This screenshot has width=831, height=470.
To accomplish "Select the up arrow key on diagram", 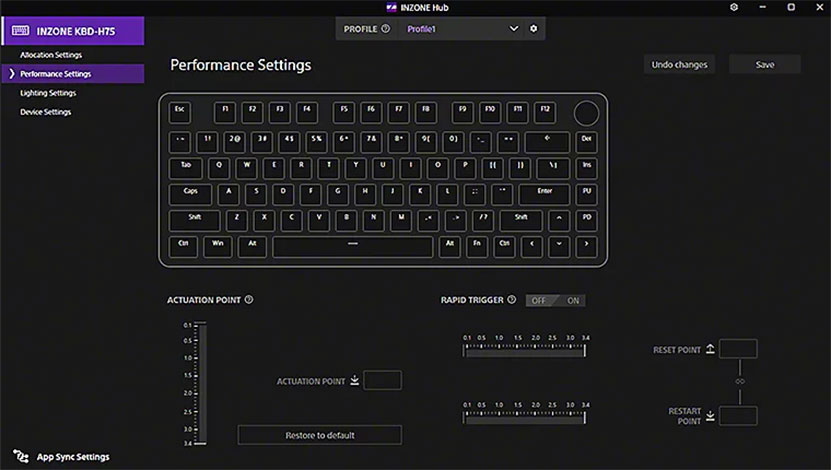I will pos(559,220).
